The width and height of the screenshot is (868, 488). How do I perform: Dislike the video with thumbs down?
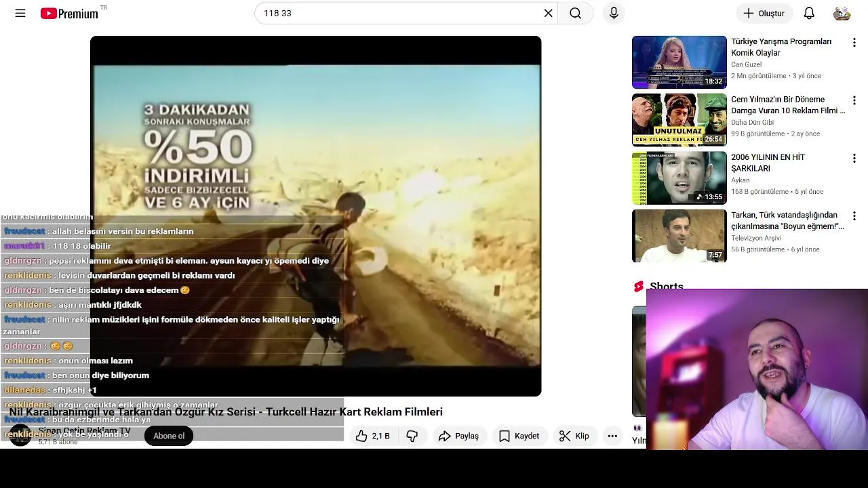coord(412,436)
